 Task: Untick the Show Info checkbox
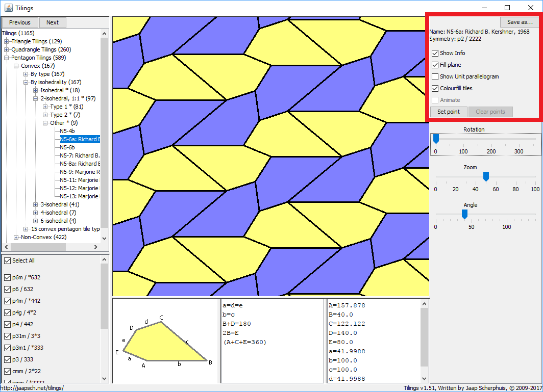(435, 54)
